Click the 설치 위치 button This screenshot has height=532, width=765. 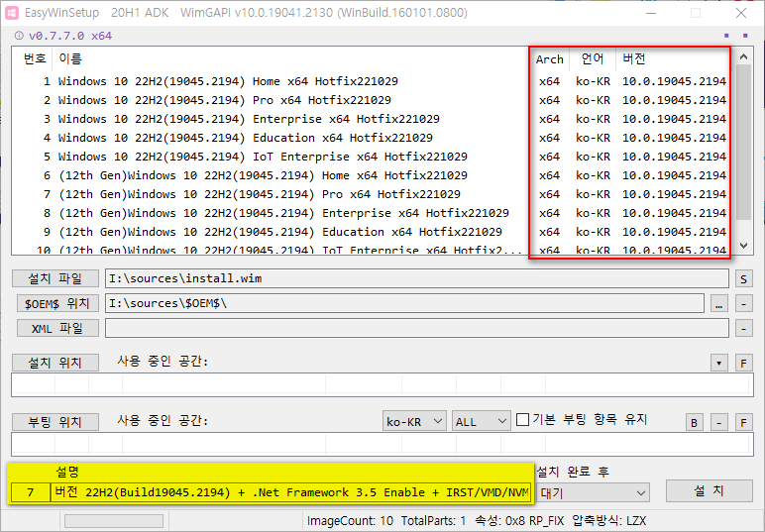55,363
